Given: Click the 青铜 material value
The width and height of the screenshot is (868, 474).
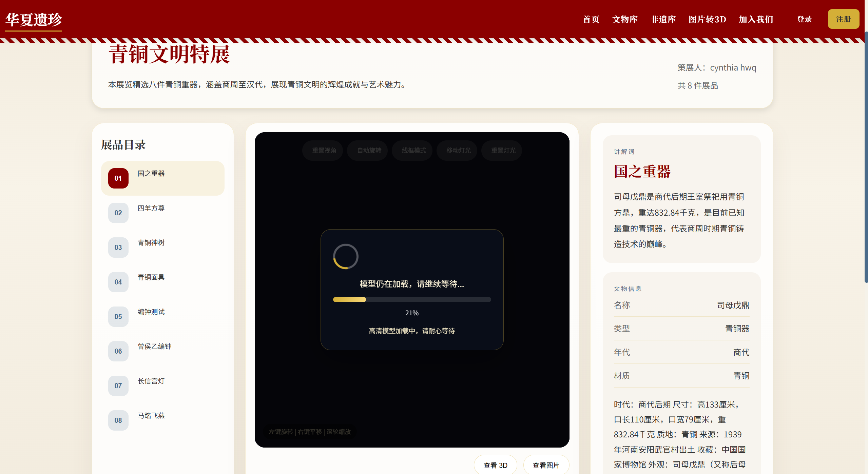Looking at the screenshot, I should point(741,376).
